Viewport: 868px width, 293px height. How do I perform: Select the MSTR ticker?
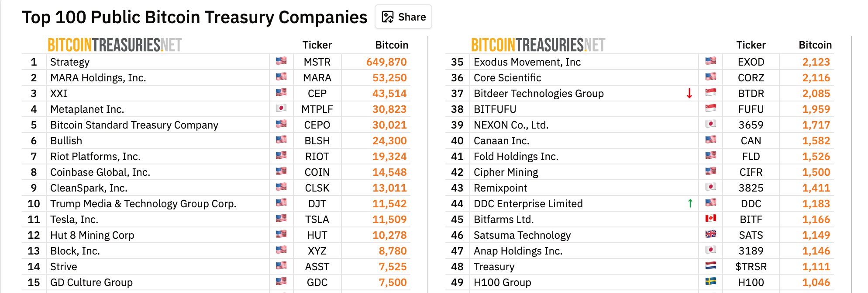(317, 62)
